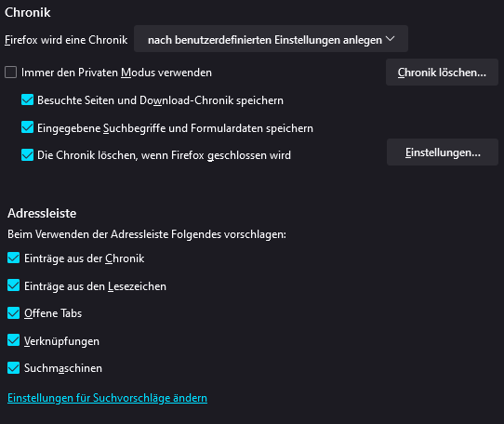Toggle the 'Einträge aus den Lesezeichen' checkbox
The width and height of the screenshot is (504, 424).
[x=14, y=285]
